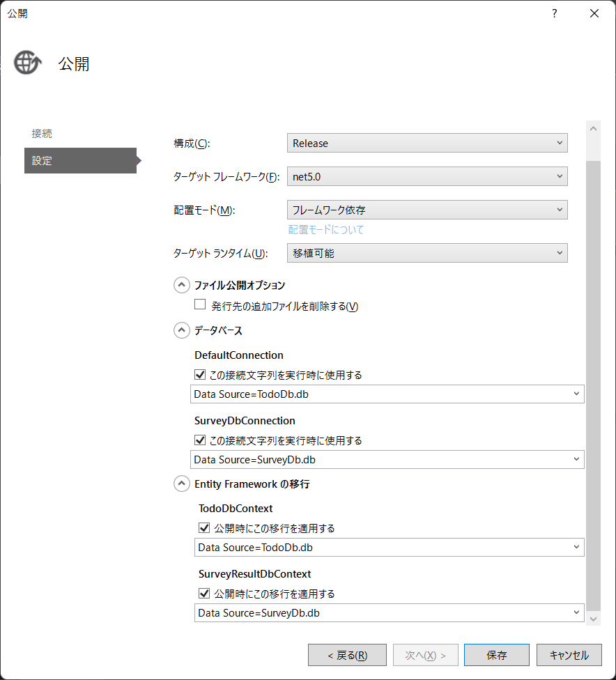
Task: Click the ファイル公開オプション heading text
Action: click(x=240, y=286)
